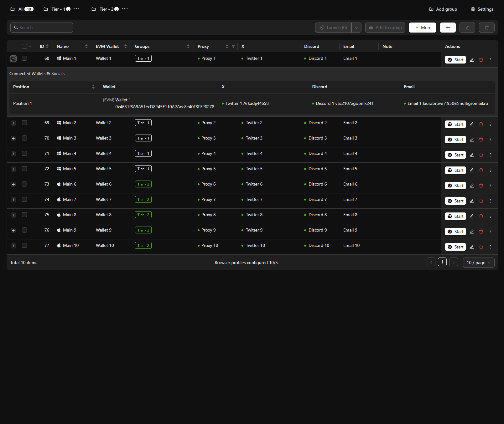Image resolution: width=504 pixels, height=424 pixels.
Task: Click the edit pencil icon for Main 9
Action: click(x=472, y=232)
